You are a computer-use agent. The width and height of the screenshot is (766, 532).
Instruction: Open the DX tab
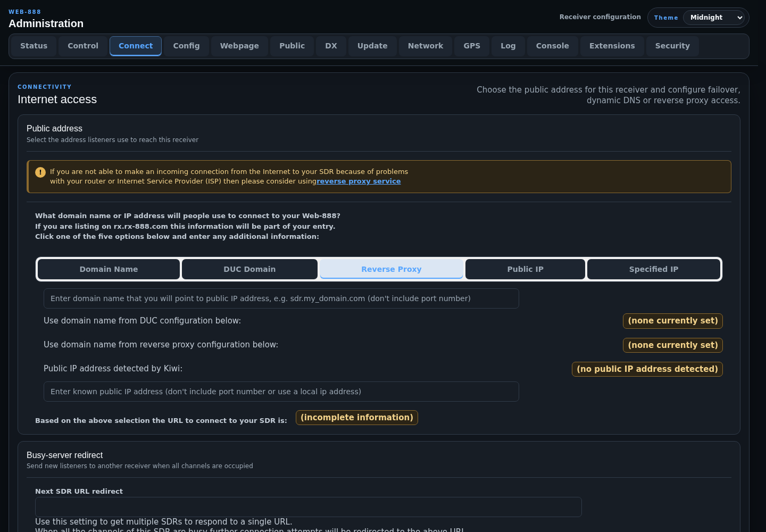331,46
